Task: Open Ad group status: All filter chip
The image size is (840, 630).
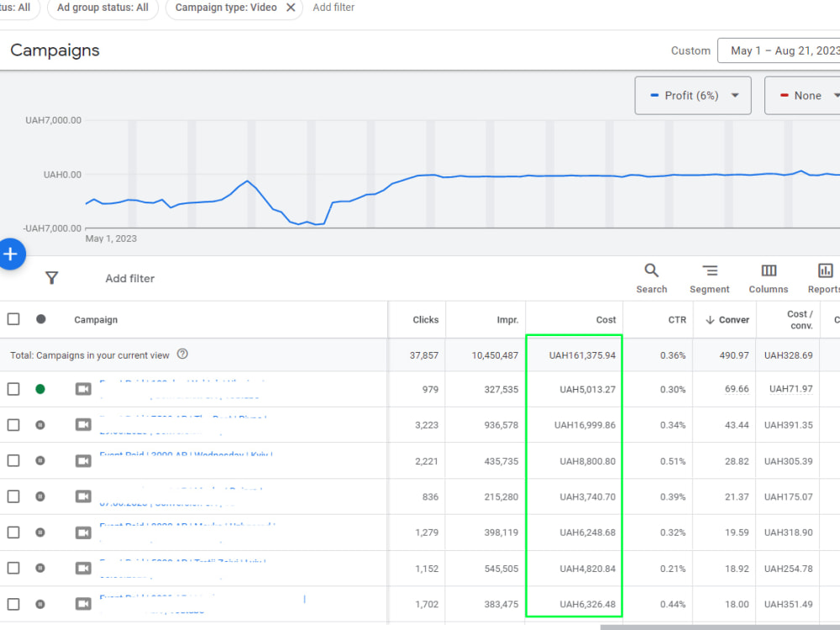Action: coord(102,8)
